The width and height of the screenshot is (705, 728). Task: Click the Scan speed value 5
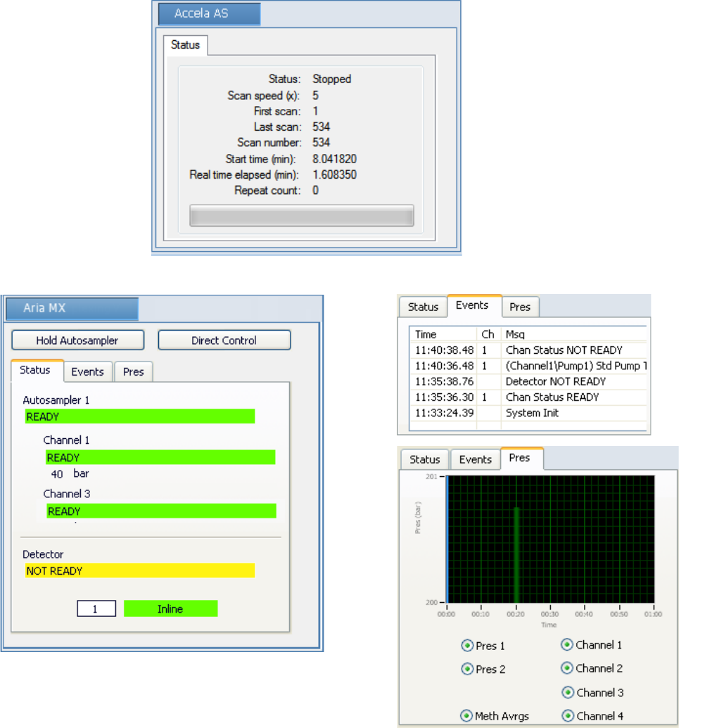315,96
